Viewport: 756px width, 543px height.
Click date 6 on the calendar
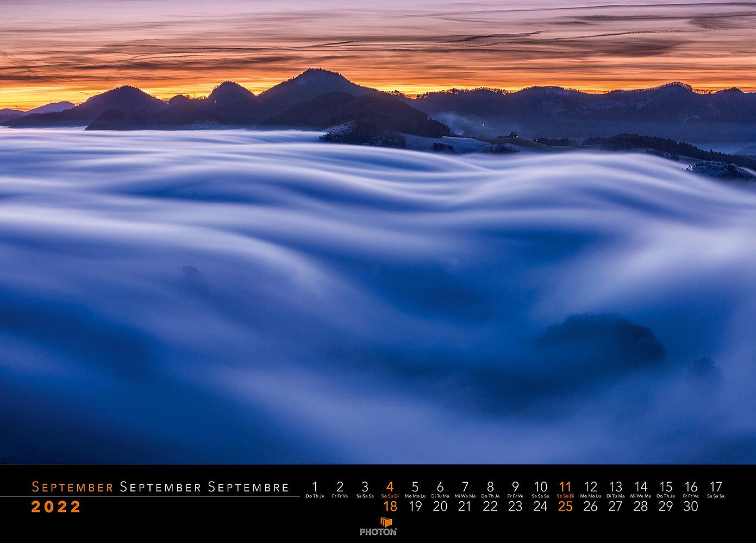440,487
